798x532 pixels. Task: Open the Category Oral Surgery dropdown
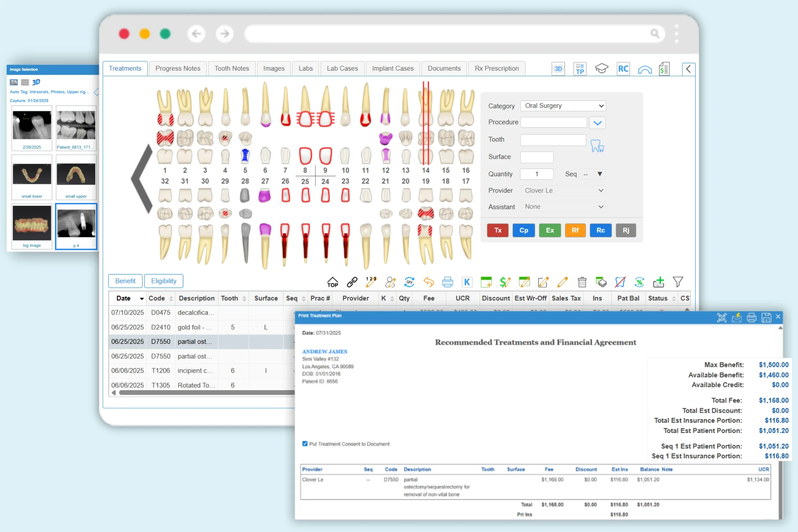[563, 106]
